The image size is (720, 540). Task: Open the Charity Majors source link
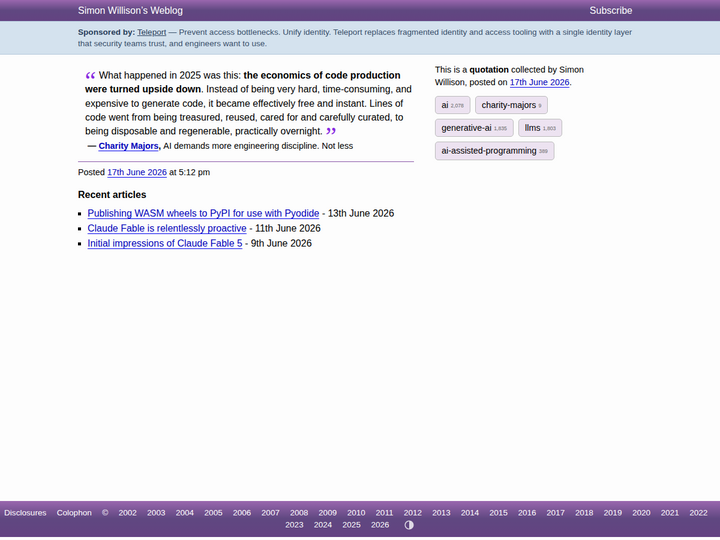tap(128, 146)
